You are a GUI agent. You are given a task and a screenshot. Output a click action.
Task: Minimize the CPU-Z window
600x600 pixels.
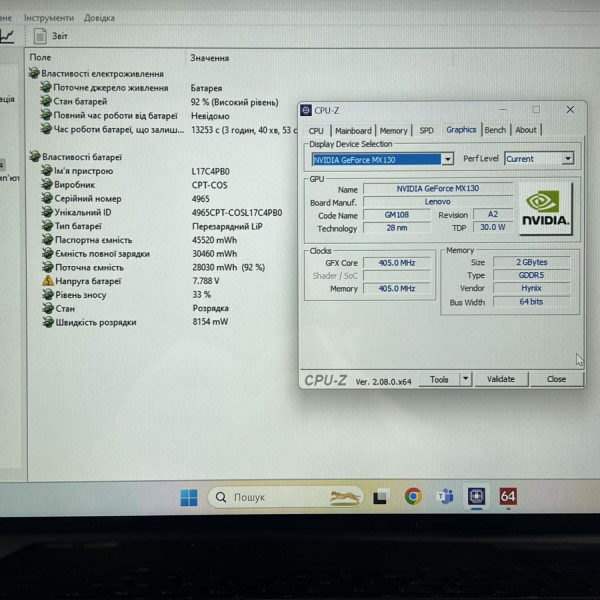coord(503,110)
